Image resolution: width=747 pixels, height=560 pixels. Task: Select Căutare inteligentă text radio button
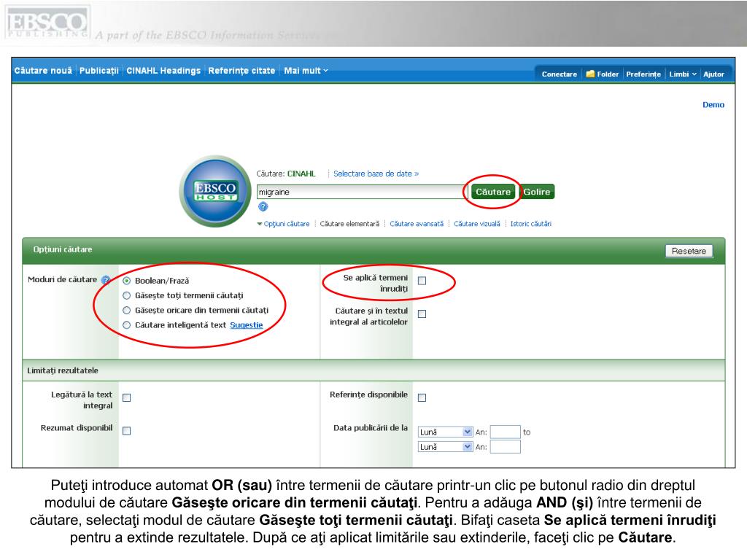[x=127, y=324]
